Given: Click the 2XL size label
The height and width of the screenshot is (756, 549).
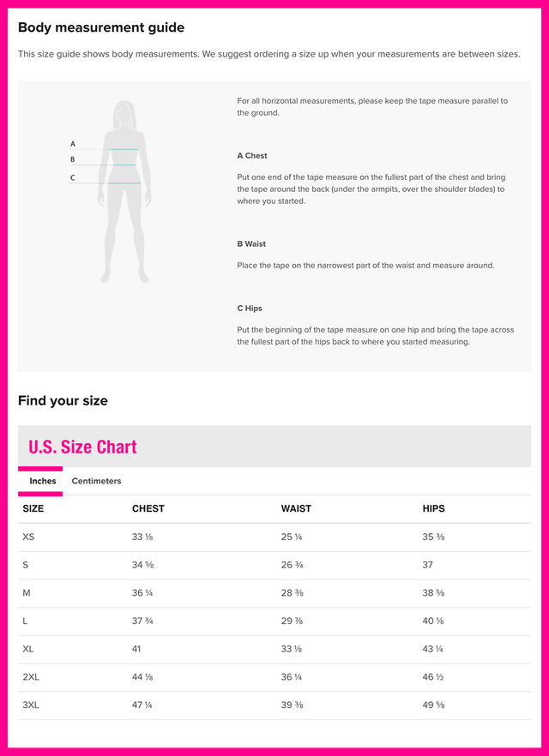Looking at the screenshot, I should click(31, 677).
